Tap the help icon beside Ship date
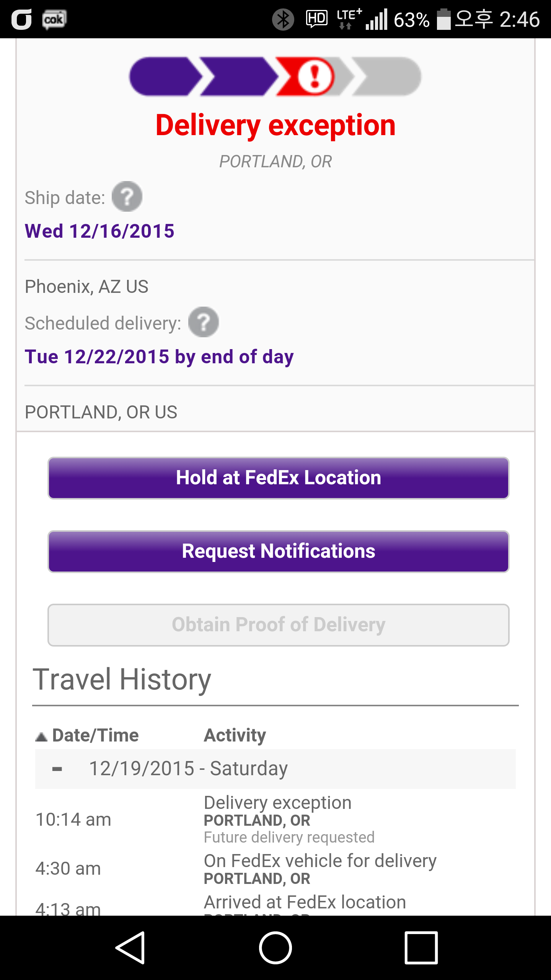This screenshot has height=980, width=551. tap(127, 197)
